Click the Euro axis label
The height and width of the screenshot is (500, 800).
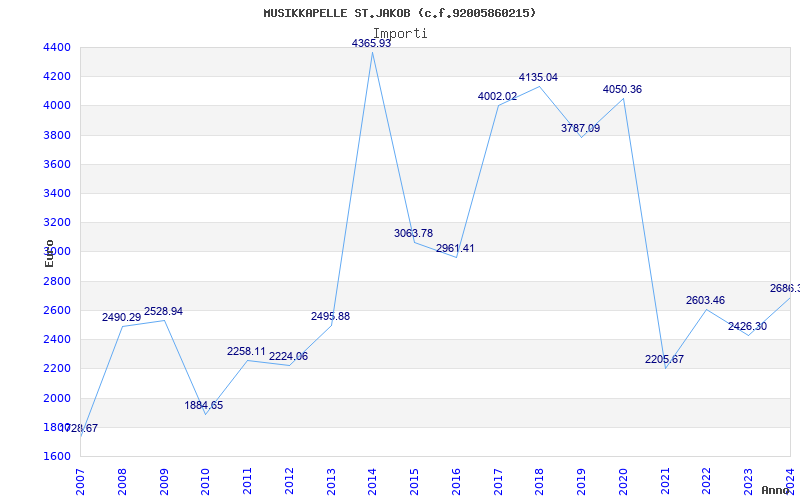click(x=49, y=253)
